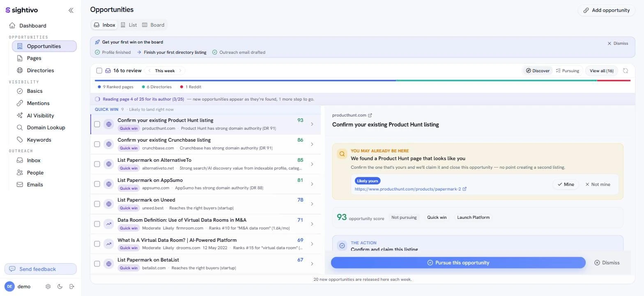Viewport: 644px width, 296px height.
Task: Expand the AlternativeTo row chevron
Action: click(312, 164)
